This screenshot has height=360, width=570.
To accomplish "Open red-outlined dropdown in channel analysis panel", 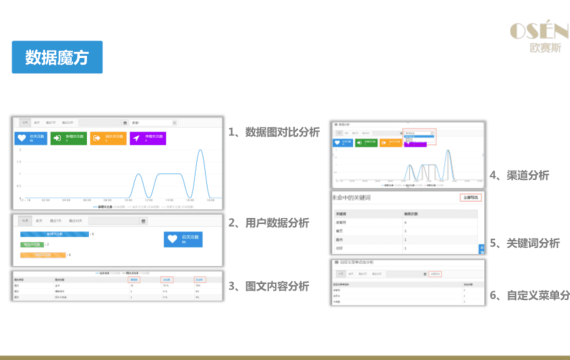I will tap(419, 133).
